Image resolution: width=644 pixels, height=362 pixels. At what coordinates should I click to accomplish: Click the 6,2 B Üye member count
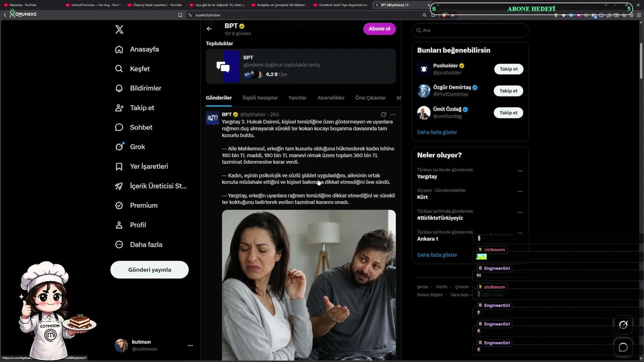click(277, 74)
